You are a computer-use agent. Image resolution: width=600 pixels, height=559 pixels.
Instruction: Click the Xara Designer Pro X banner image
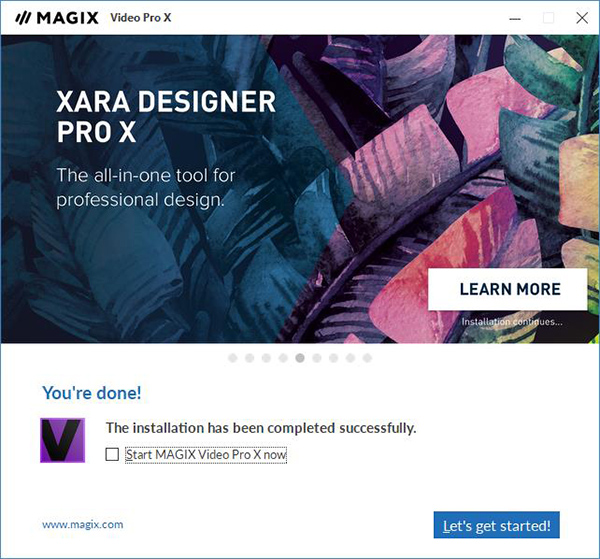click(300, 189)
